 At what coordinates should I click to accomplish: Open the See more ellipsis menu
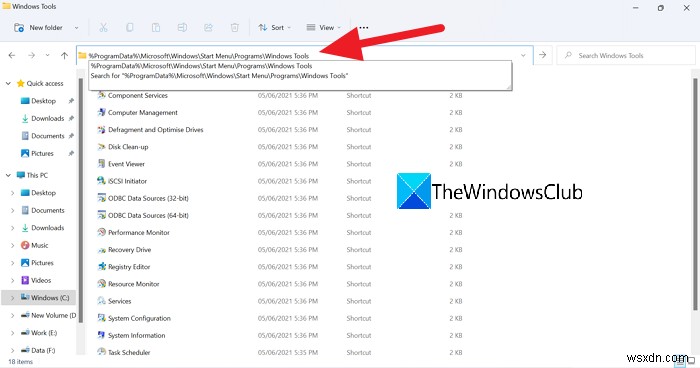(364, 28)
